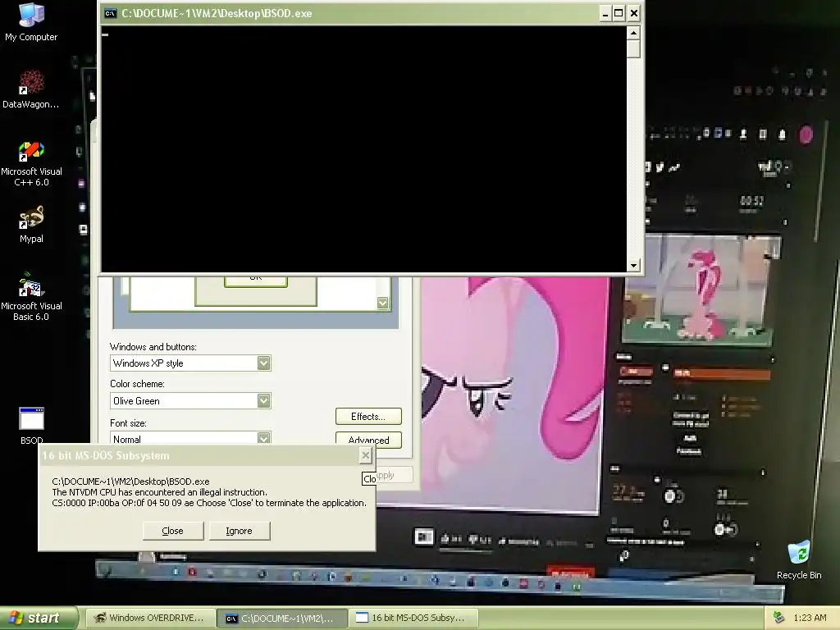
Task: Open the Font size dropdown
Action: click(x=263, y=438)
